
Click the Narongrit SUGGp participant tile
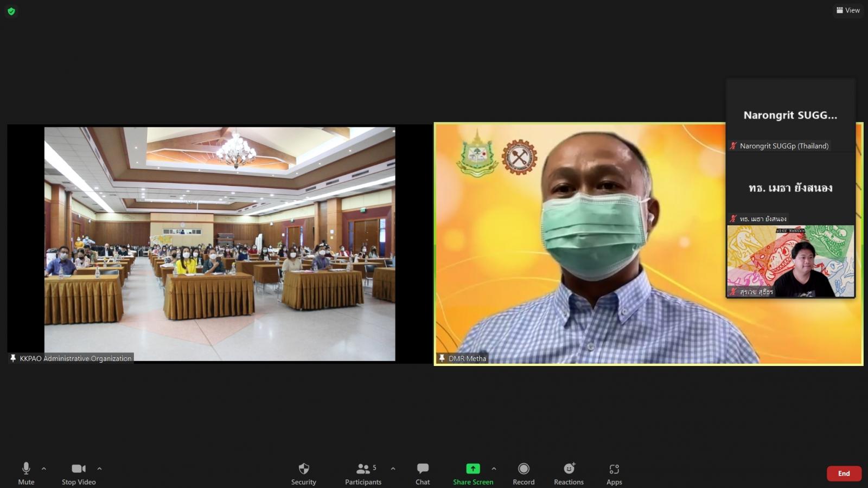tap(790, 115)
